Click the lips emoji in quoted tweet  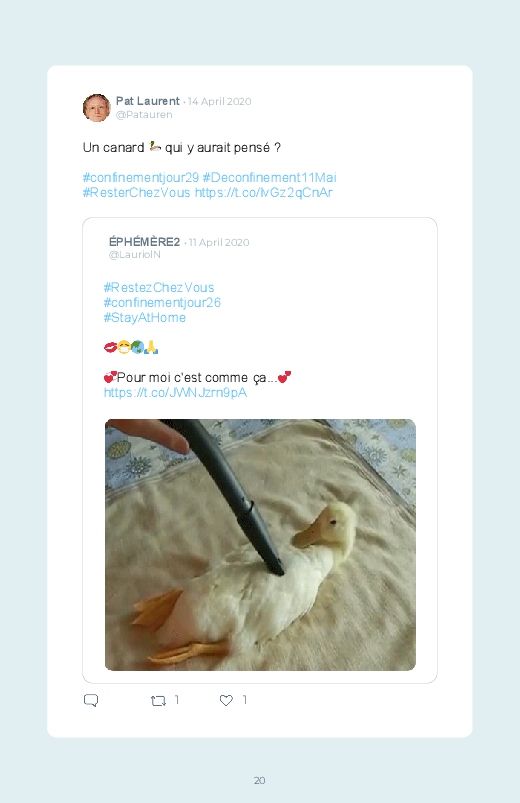tap(110, 348)
